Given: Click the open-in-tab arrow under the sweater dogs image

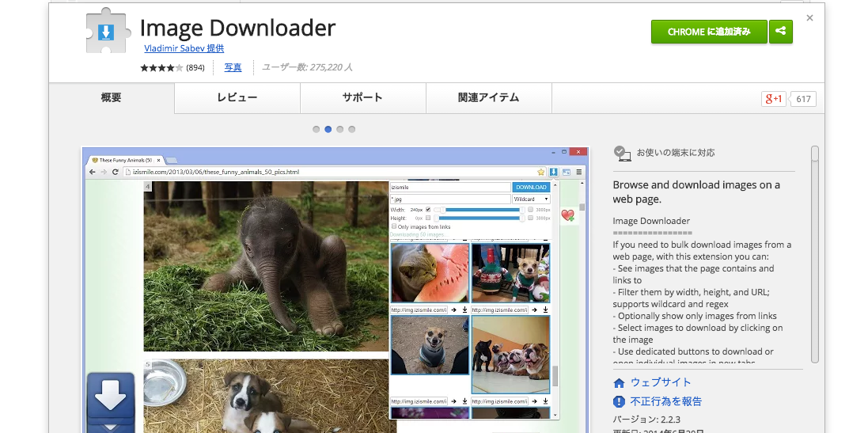Looking at the screenshot, I should (x=533, y=310).
